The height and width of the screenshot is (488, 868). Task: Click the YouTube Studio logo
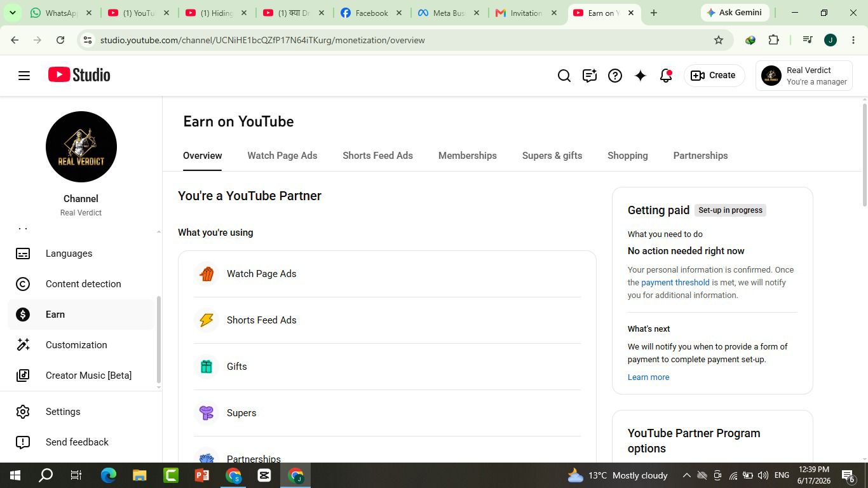tap(79, 75)
